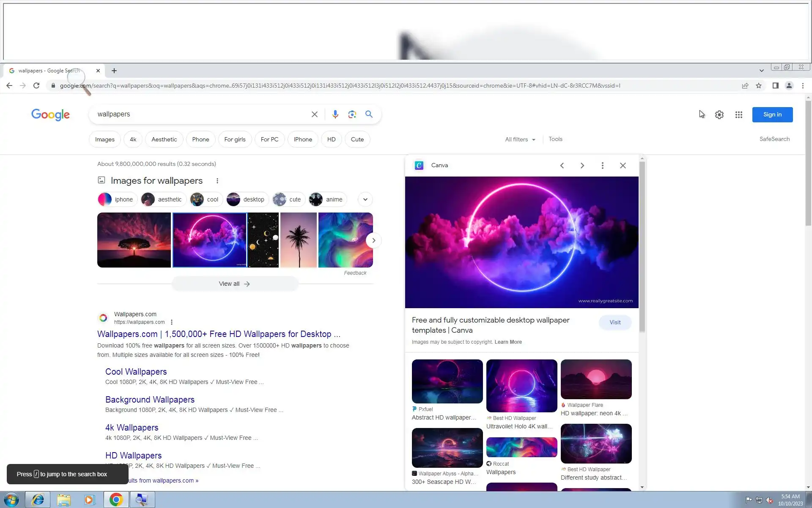
Task: Clear the search box with X
Action: point(314,114)
